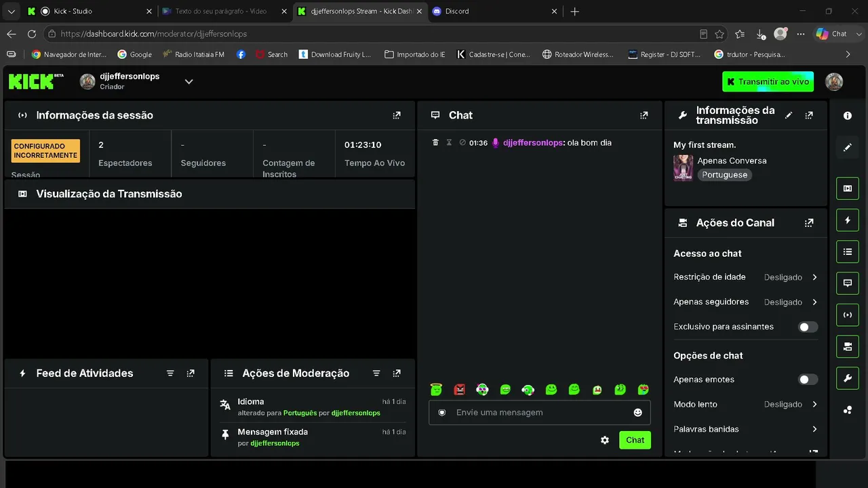Image resolution: width=868 pixels, height=488 pixels.
Task: Toggle the activity feed lightning icon in sidebar
Action: point(847,220)
